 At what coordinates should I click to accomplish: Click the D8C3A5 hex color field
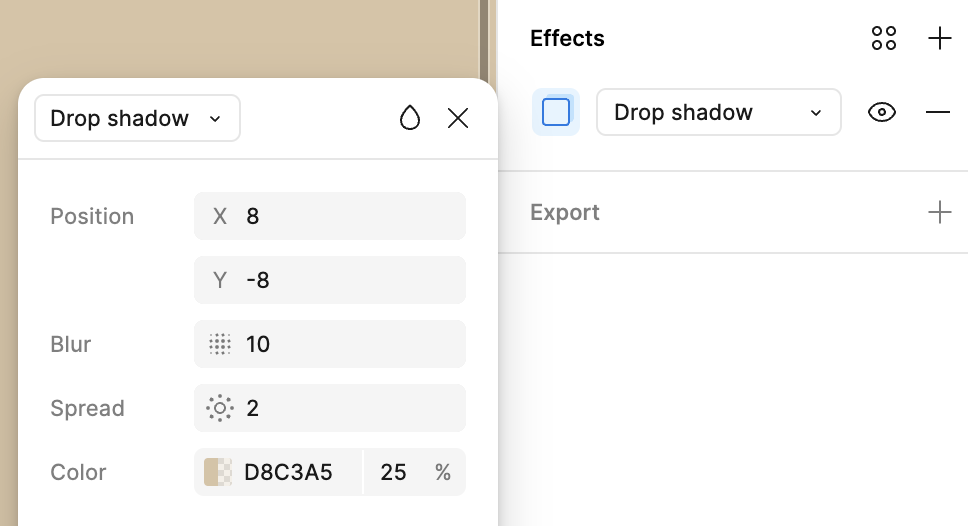pyautogui.click(x=288, y=472)
